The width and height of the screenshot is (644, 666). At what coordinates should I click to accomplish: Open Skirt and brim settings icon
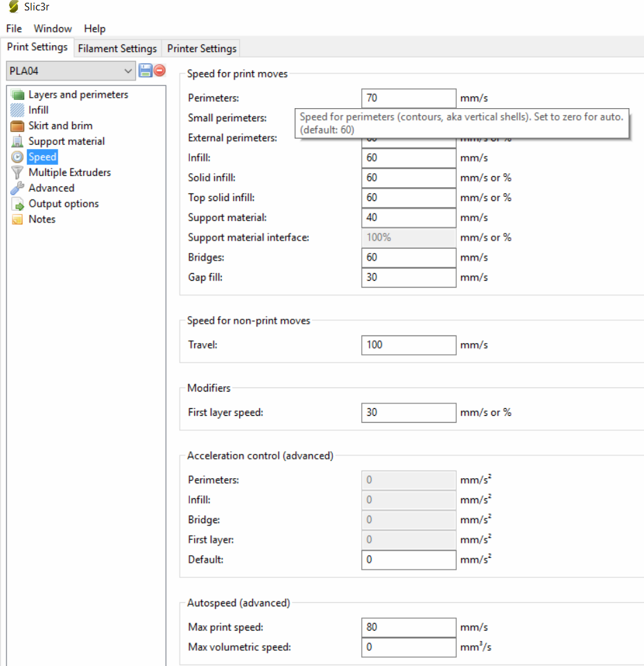[x=17, y=126]
